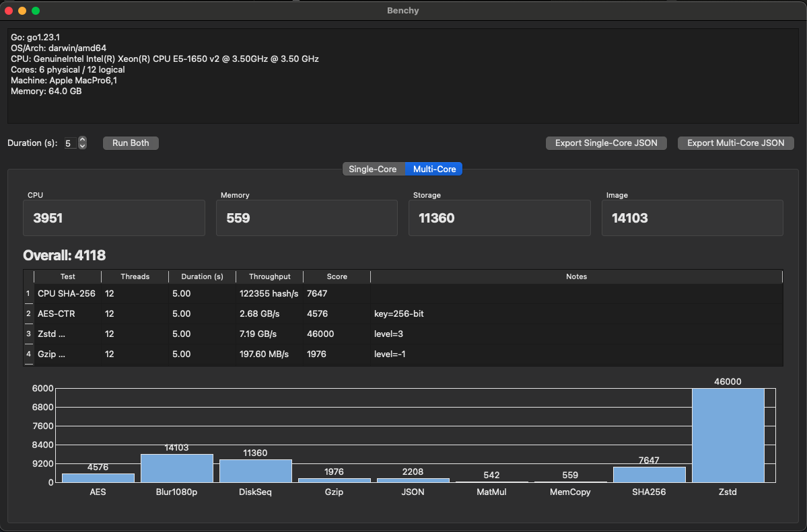This screenshot has width=807, height=532.
Task: Decrease duration with the stepper down arrow
Action: click(83, 146)
